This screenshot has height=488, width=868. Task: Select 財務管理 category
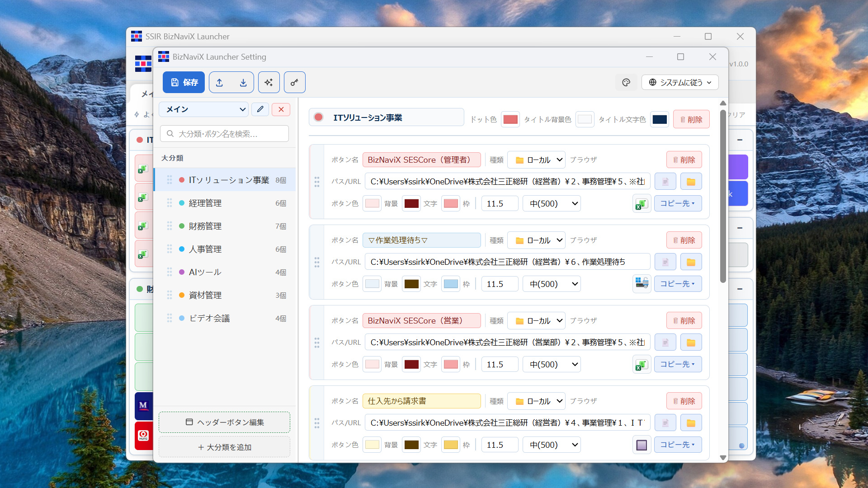tap(225, 226)
